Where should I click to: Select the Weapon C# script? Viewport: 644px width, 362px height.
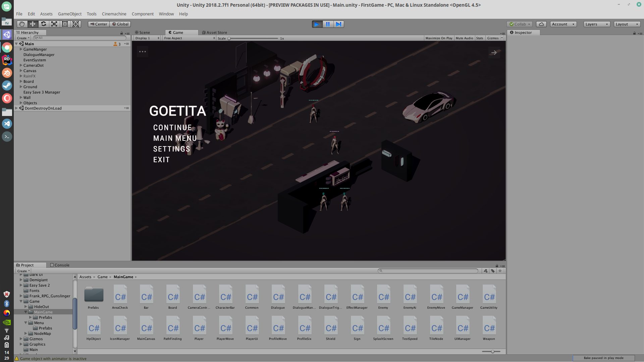(x=489, y=328)
